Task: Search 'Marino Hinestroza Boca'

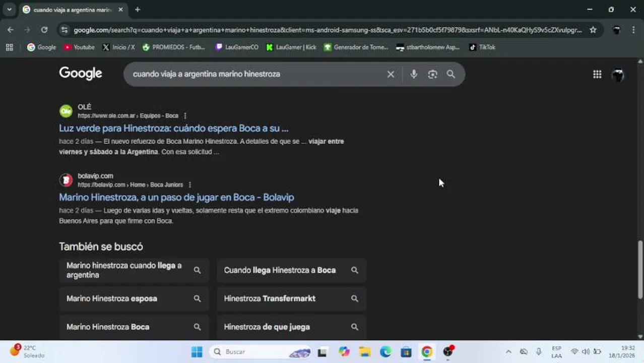Action: click(x=134, y=327)
